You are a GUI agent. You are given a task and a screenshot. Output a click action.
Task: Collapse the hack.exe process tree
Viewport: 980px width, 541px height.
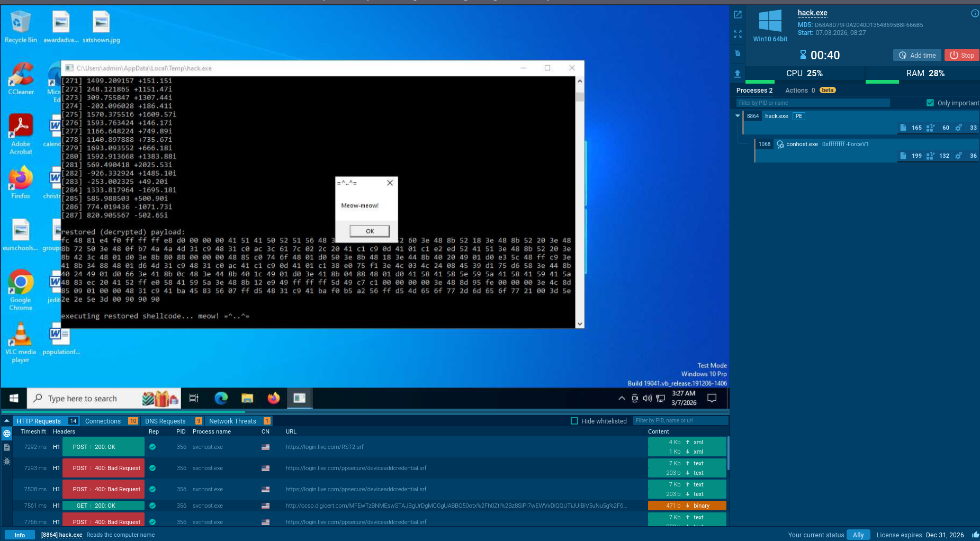pos(738,115)
